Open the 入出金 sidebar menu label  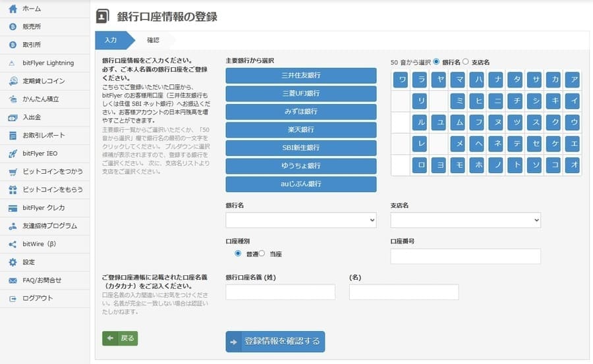(x=32, y=117)
